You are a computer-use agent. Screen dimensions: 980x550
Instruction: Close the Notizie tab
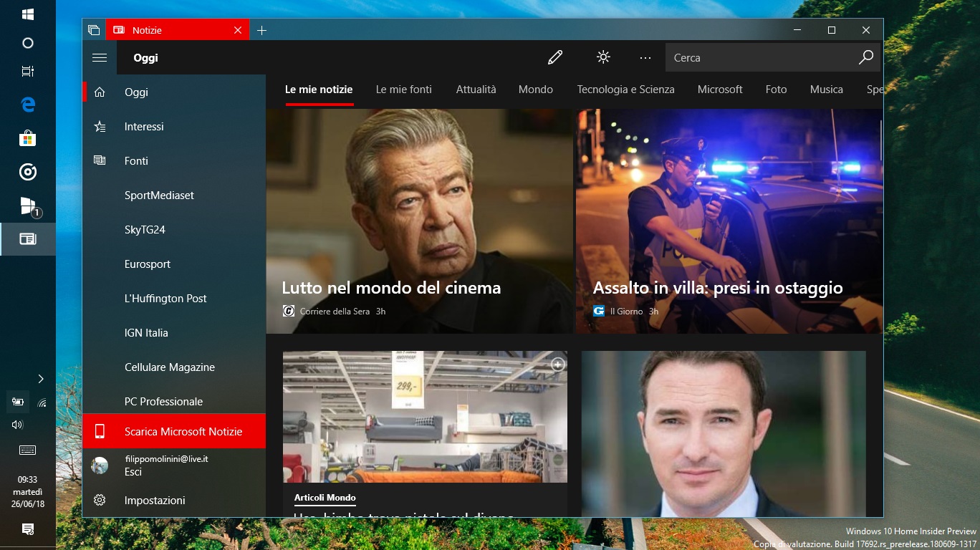[x=238, y=30]
